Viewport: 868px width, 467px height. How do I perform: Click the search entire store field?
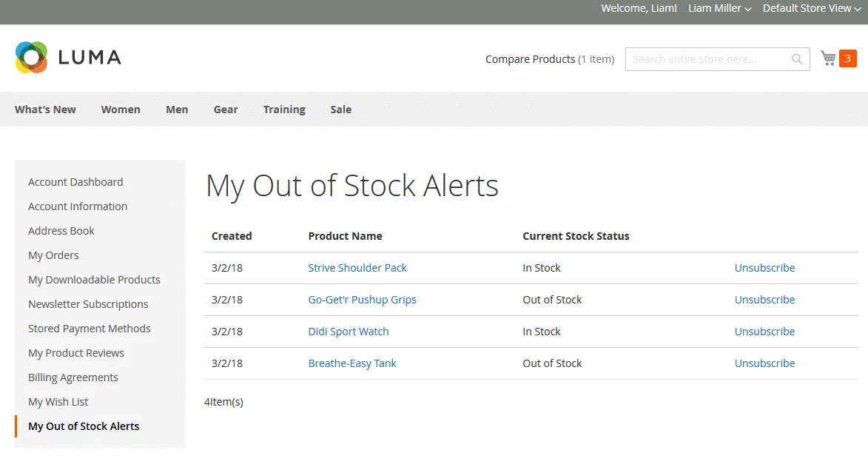[707, 59]
